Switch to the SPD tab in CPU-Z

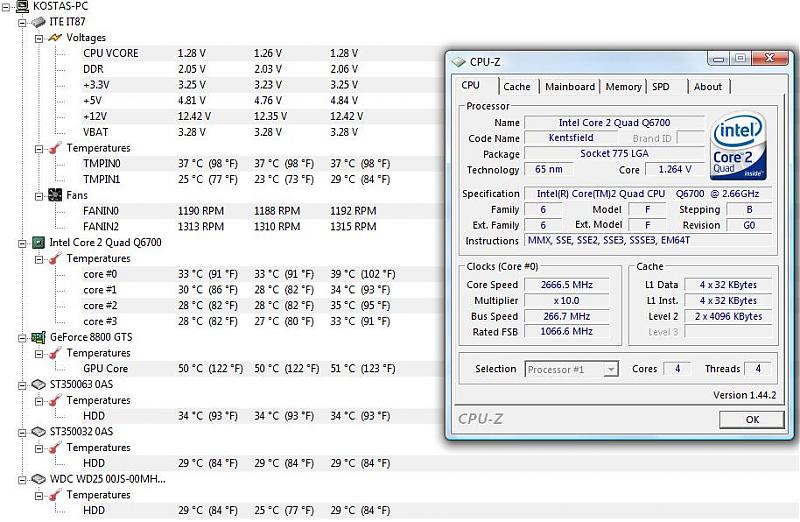point(661,87)
